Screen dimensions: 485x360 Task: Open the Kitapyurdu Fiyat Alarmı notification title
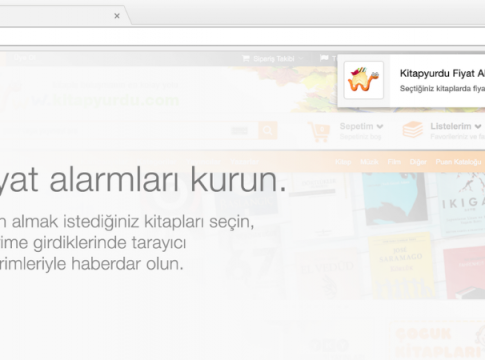click(x=442, y=73)
